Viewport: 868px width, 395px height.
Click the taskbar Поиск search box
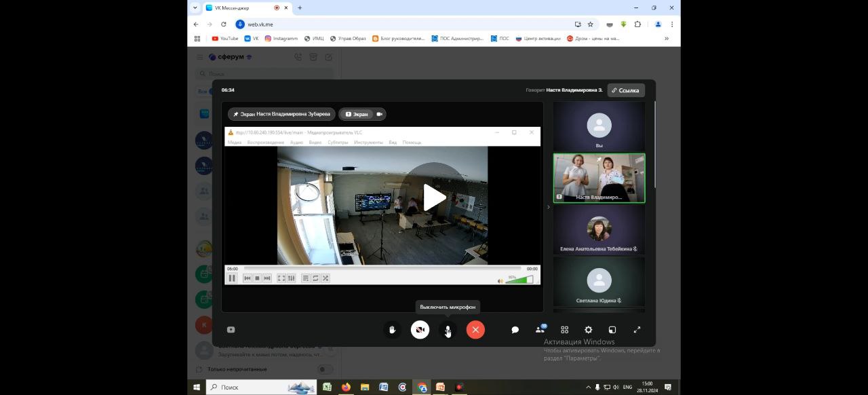tap(261, 387)
